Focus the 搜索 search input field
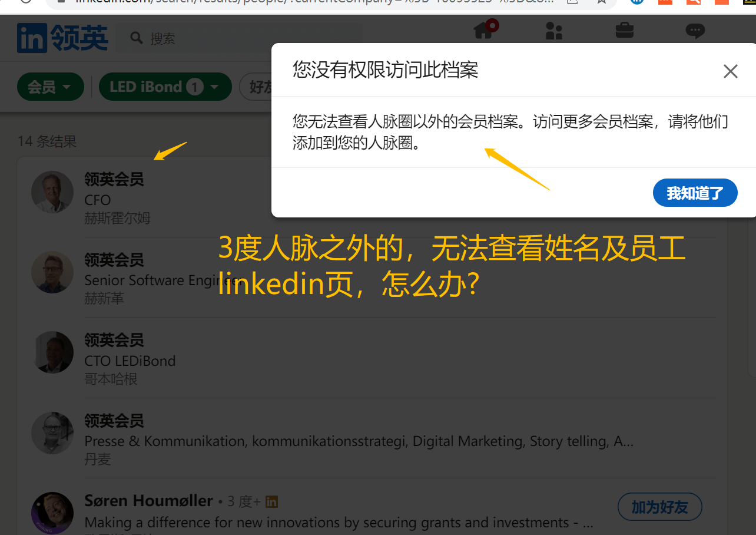This screenshot has height=535, width=756. [238, 38]
